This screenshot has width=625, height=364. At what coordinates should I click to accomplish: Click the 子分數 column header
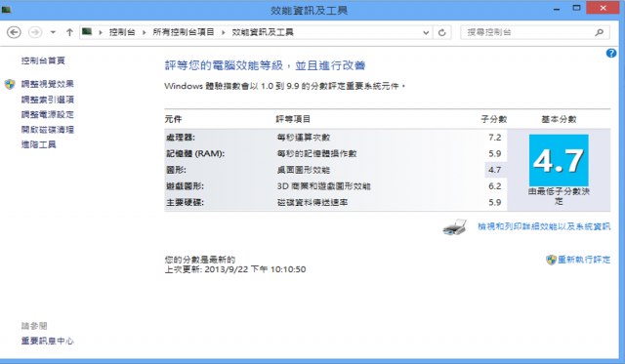pos(494,119)
